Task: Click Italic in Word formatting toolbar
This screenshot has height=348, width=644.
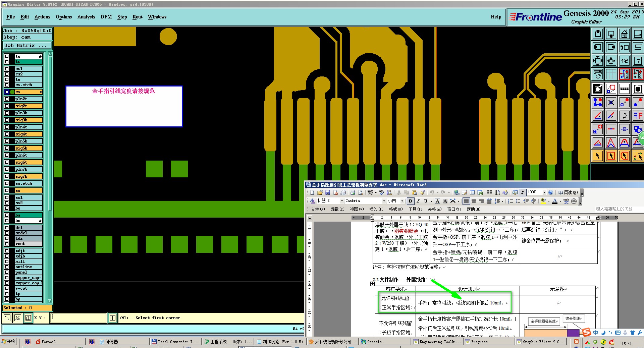Action: (418, 201)
